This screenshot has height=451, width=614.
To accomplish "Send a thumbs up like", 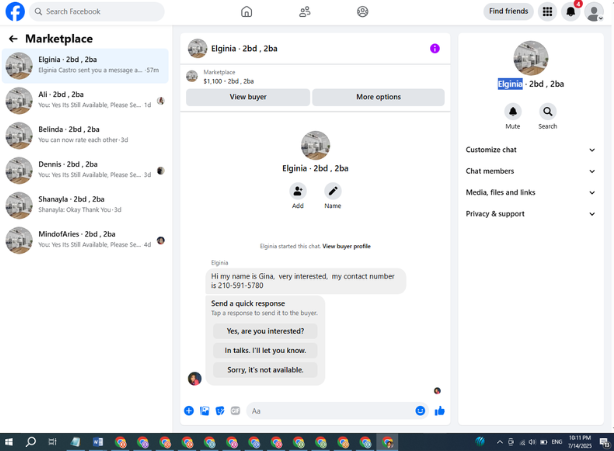I will pos(439,411).
